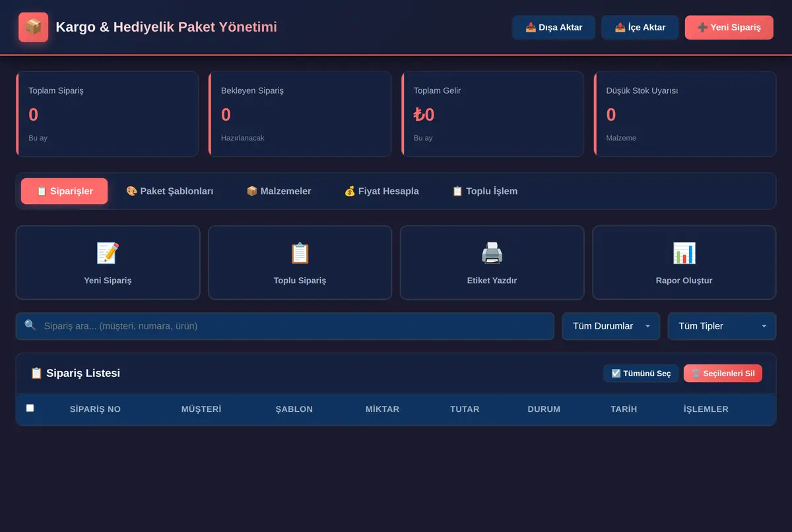Click the package logo icon in header

tap(33, 27)
